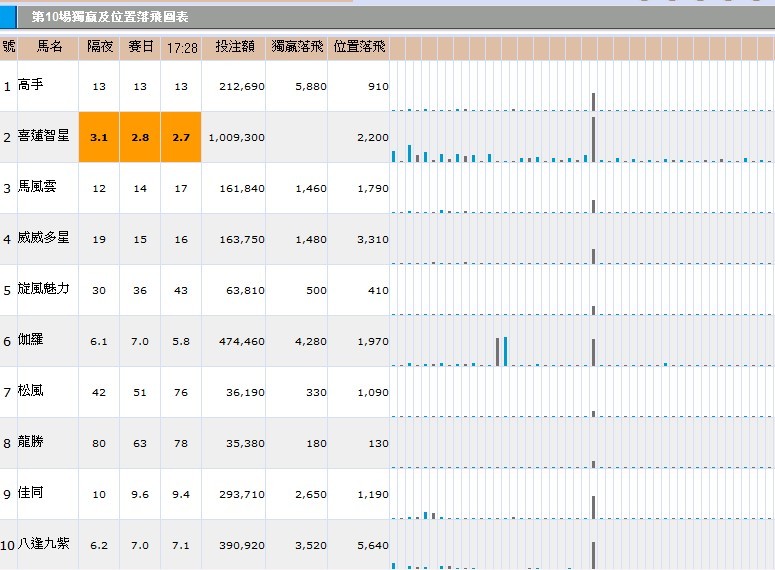Click the 17:28 column header
The width and height of the screenshot is (775, 570).
(x=181, y=47)
